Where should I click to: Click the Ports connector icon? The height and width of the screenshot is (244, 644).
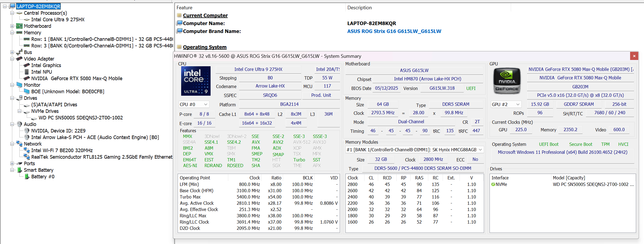19,164
